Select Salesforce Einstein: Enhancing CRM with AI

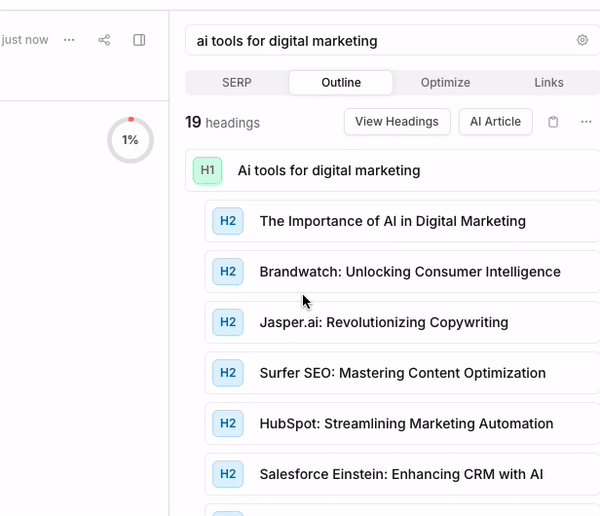[403, 474]
